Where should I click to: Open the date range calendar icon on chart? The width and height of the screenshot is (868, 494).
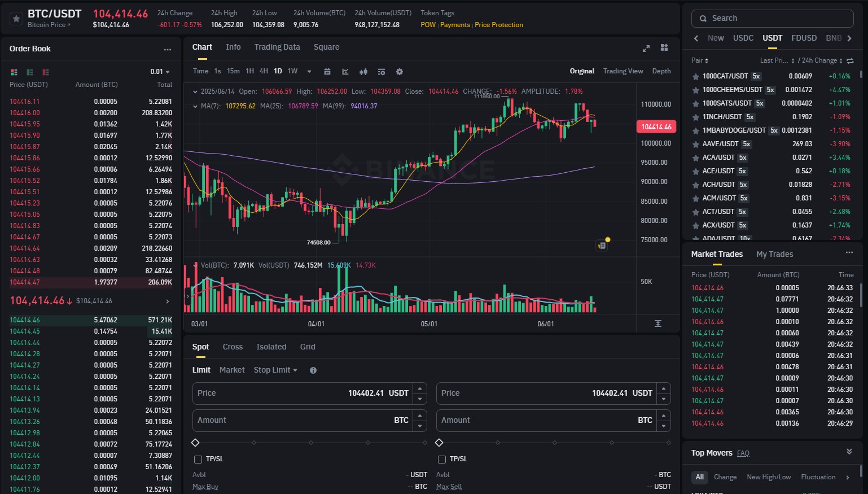pos(327,72)
